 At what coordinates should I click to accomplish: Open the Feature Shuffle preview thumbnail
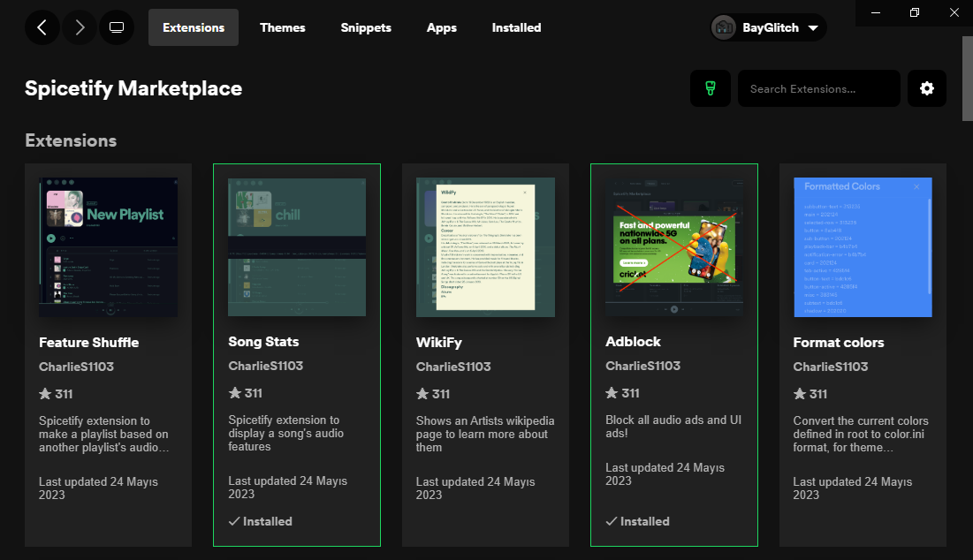tap(109, 247)
